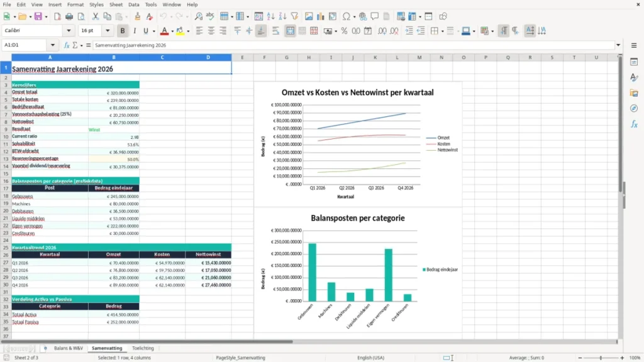
Task: Open the Conditional Formatting dropdown arrow
Action: [492, 31]
